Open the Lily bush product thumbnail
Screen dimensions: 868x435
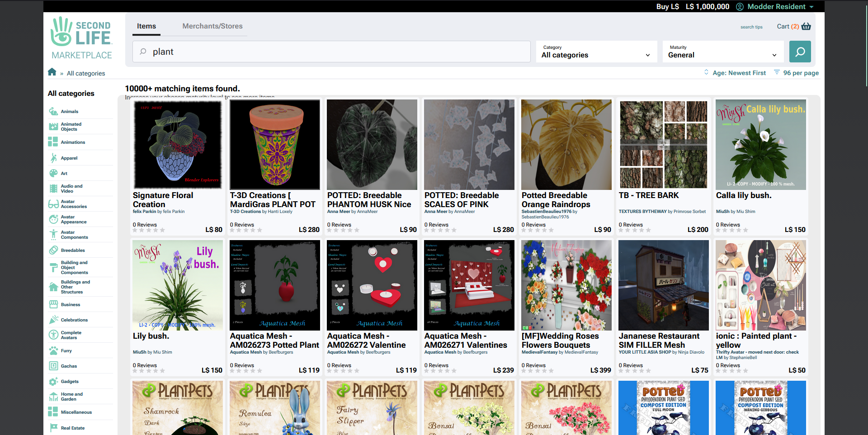click(177, 285)
